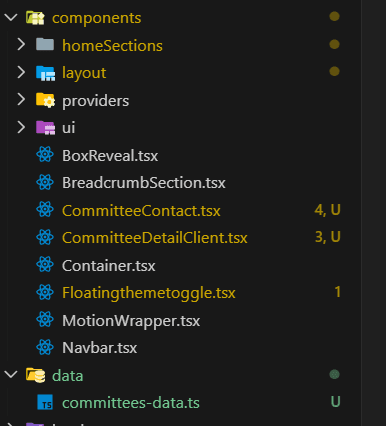The image size is (386, 426).
Task: Click modified dot on homeSections row
Action: coord(334,44)
